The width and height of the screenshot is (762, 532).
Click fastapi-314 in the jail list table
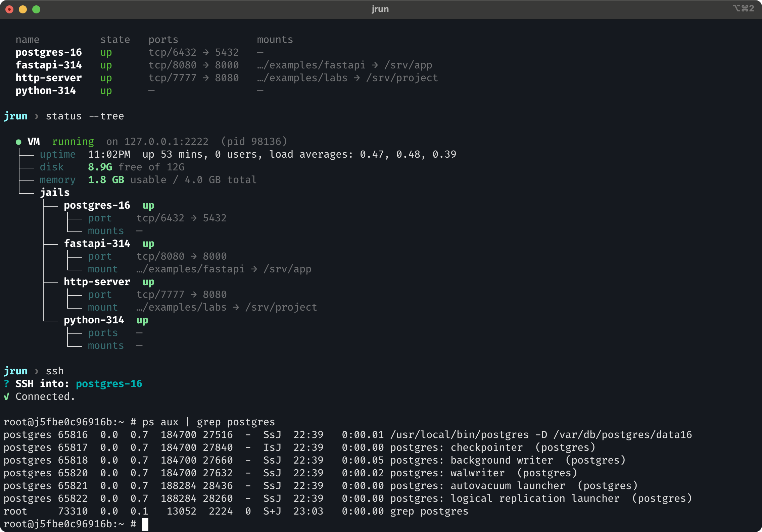(x=49, y=65)
